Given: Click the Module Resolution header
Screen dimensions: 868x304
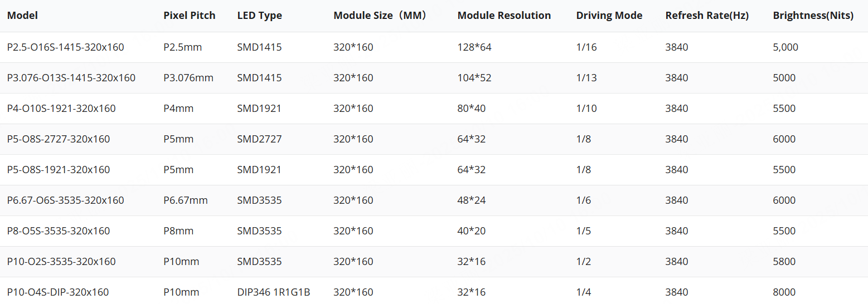Looking at the screenshot, I should click(504, 16).
